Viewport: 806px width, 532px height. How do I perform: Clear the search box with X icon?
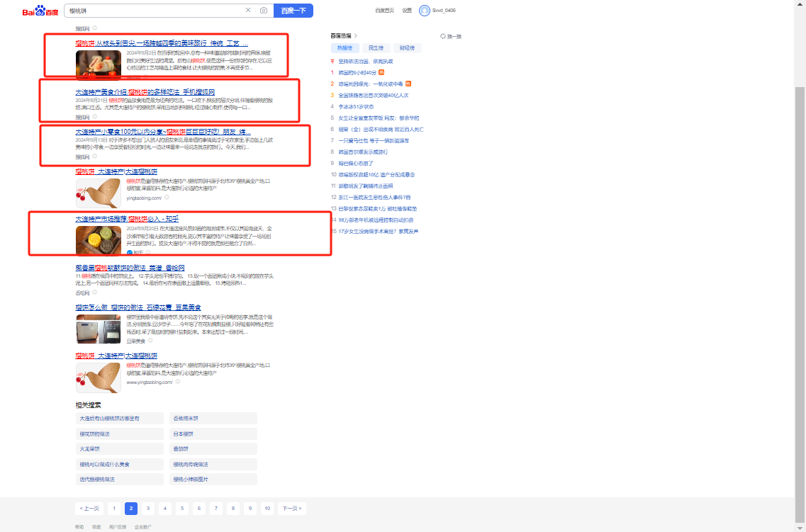point(248,11)
